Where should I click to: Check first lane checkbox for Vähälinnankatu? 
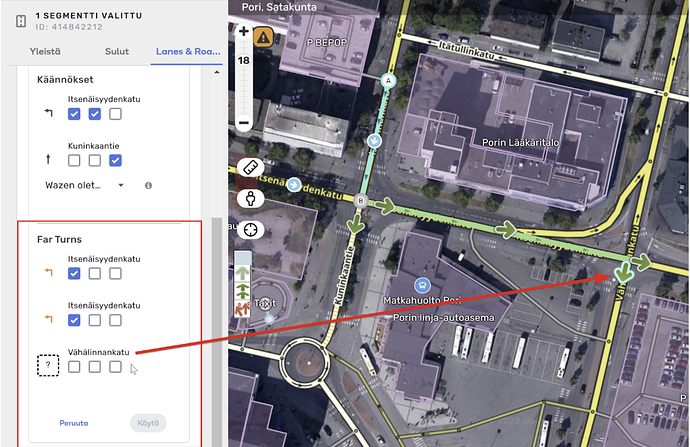[74, 367]
